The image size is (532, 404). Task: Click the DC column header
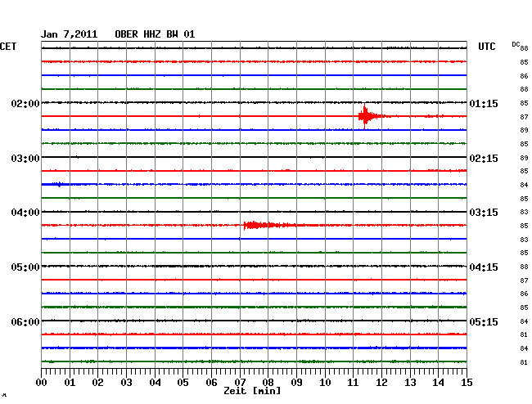tap(516, 44)
